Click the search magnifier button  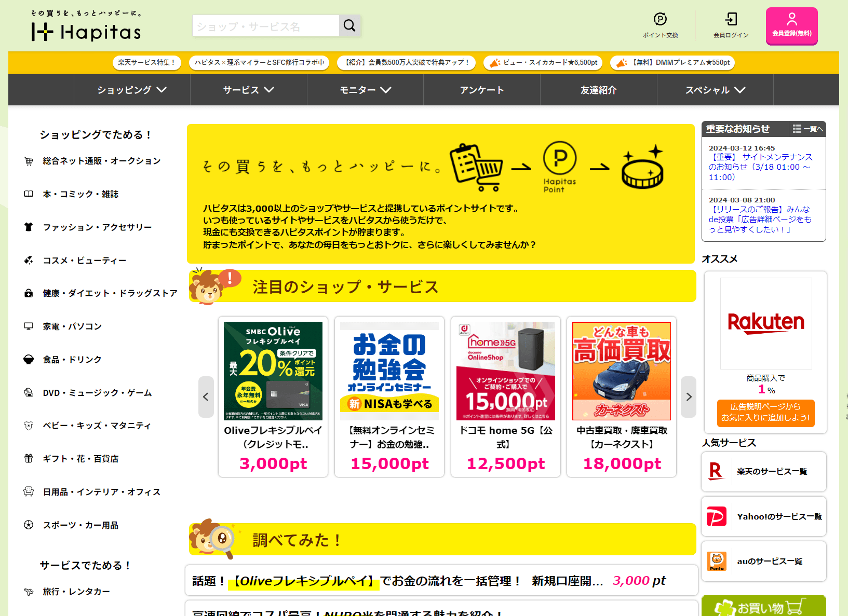pyautogui.click(x=349, y=25)
